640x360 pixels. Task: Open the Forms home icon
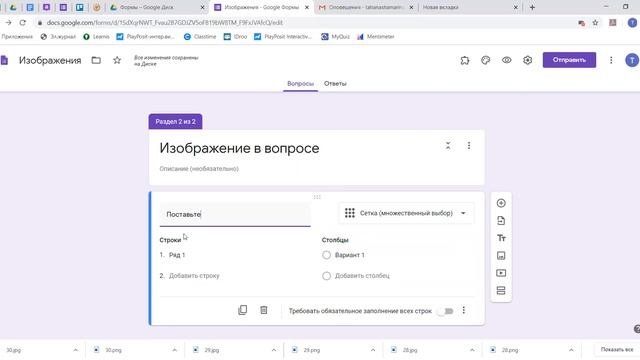[x=4, y=60]
